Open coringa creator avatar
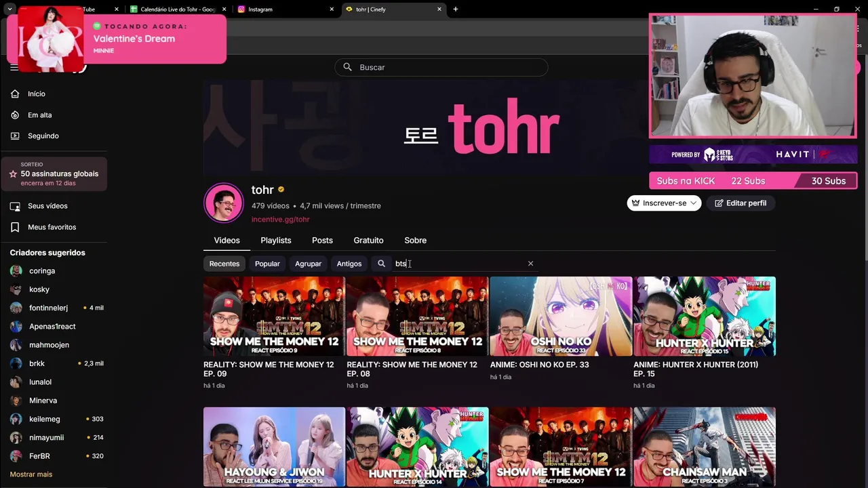The height and width of the screenshot is (488, 868). tap(16, 271)
